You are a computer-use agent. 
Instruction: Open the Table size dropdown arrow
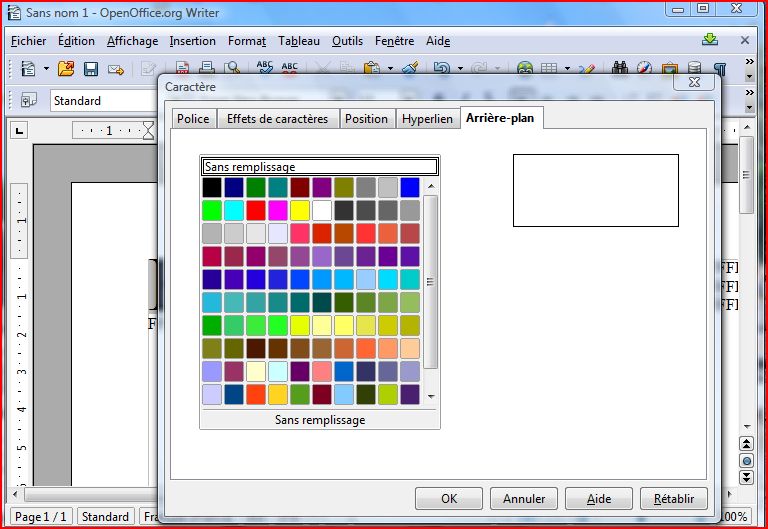coord(567,68)
